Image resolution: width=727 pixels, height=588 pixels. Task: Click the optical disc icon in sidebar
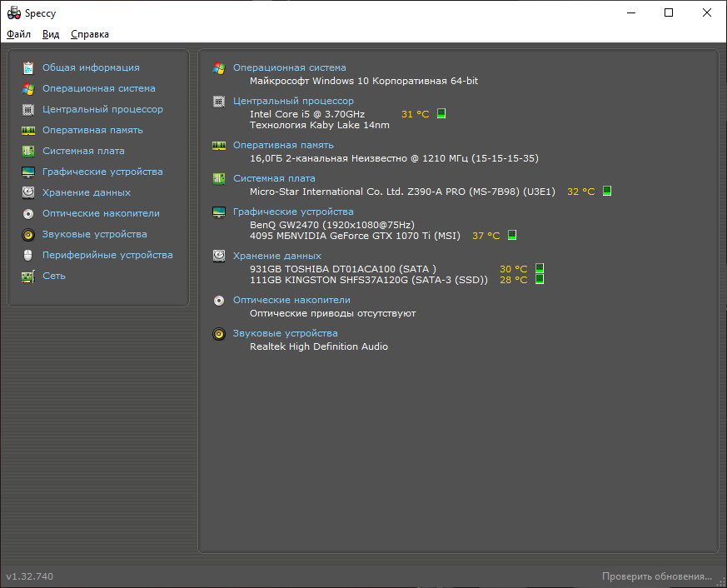(28, 213)
